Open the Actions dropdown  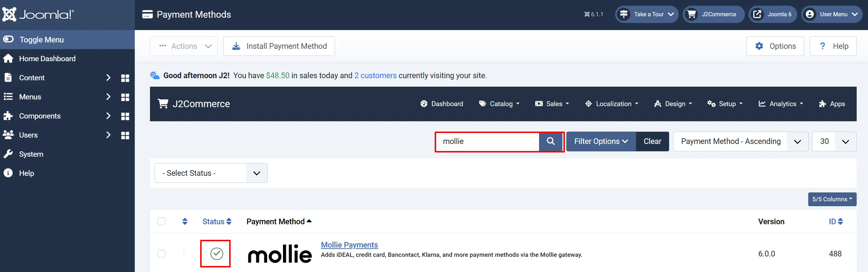pyautogui.click(x=184, y=46)
